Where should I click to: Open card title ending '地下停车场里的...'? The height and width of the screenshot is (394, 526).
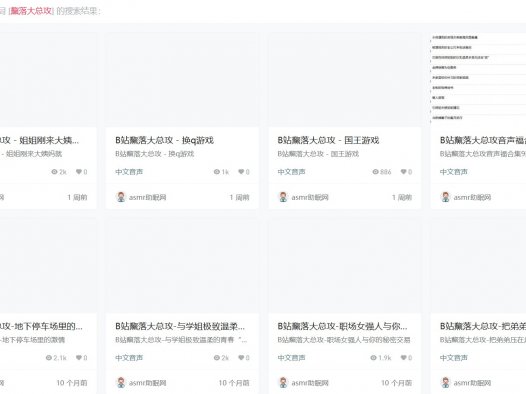click(x=41, y=326)
